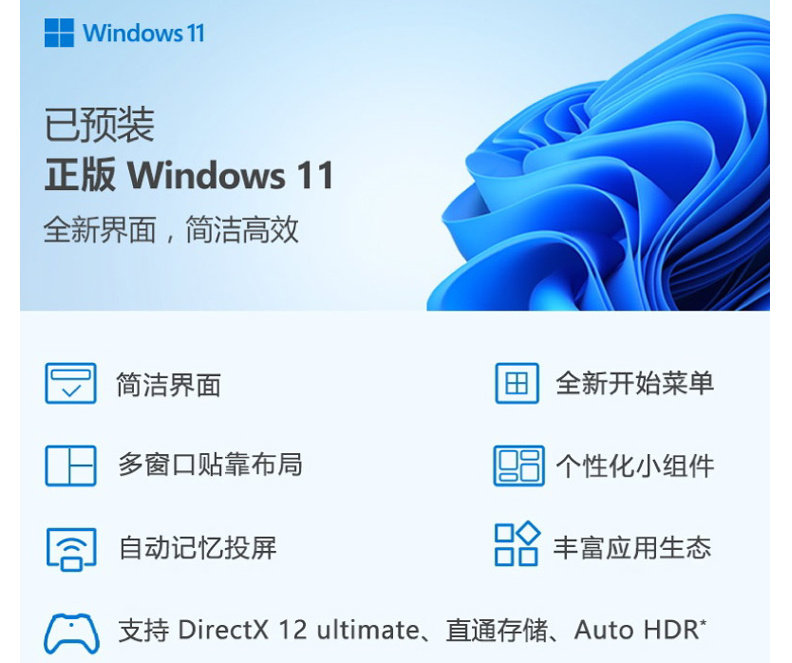
Task: Click the 自动记忆投屏 wireless cast icon
Action: (x=71, y=549)
